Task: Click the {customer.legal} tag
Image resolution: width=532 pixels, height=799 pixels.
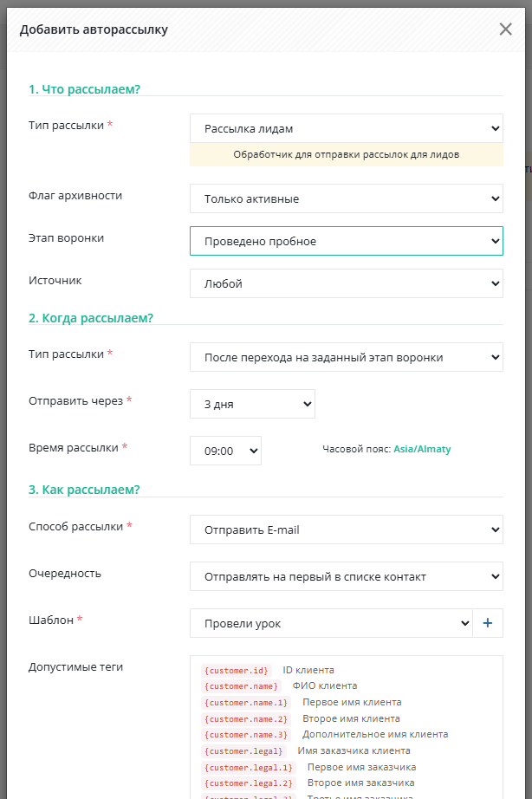Action: pos(244,751)
